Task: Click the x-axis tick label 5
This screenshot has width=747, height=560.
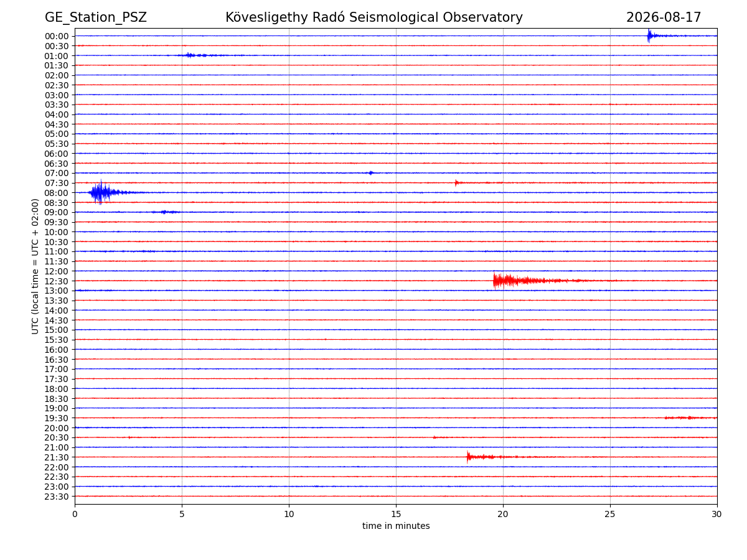Action: click(x=182, y=515)
